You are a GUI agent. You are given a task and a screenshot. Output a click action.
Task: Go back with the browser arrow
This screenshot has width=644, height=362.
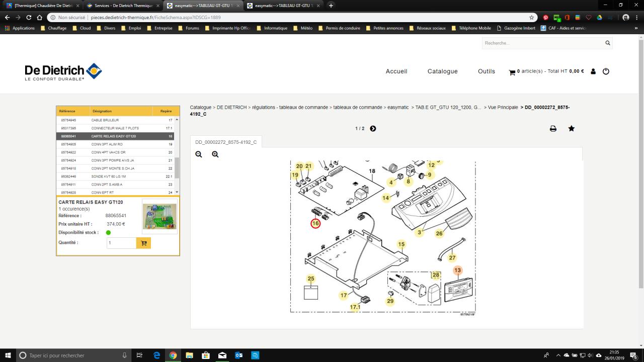[7, 17]
